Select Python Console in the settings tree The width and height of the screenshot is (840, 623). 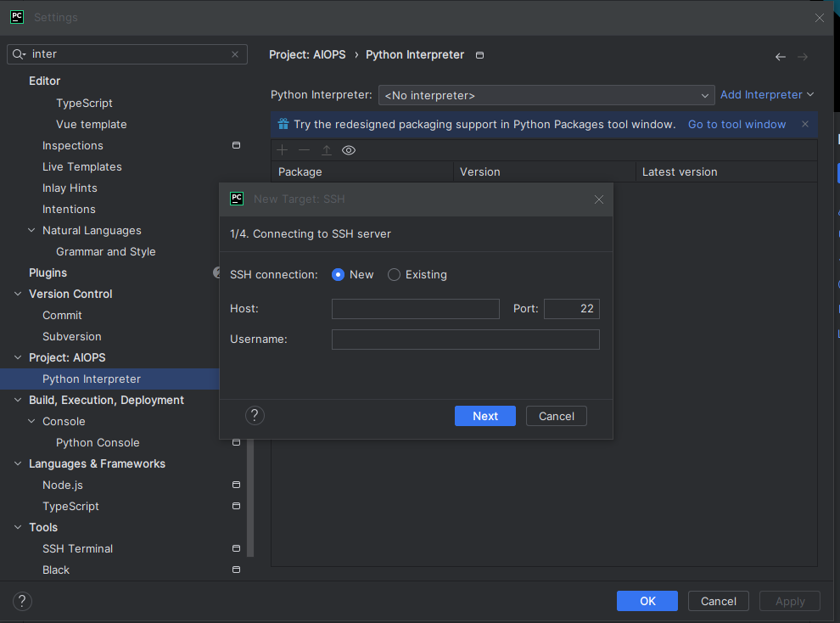point(98,442)
